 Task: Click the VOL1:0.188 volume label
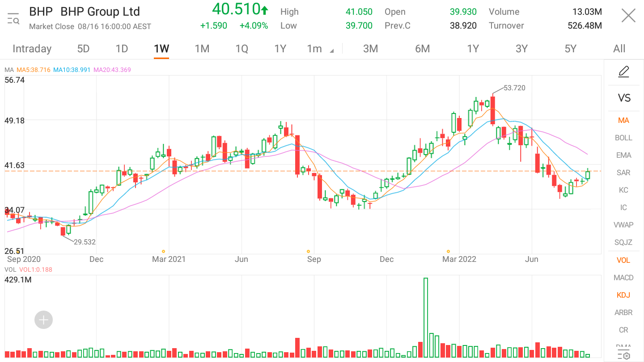(x=35, y=269)
